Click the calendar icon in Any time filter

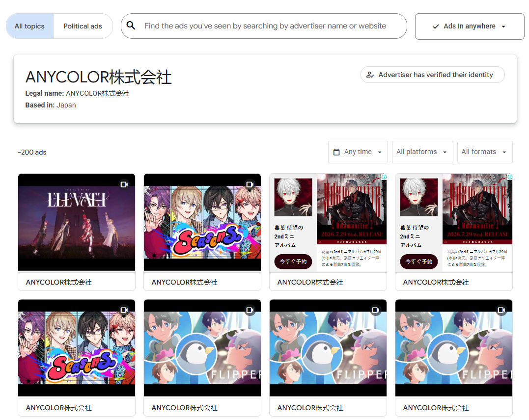[336, 152]
